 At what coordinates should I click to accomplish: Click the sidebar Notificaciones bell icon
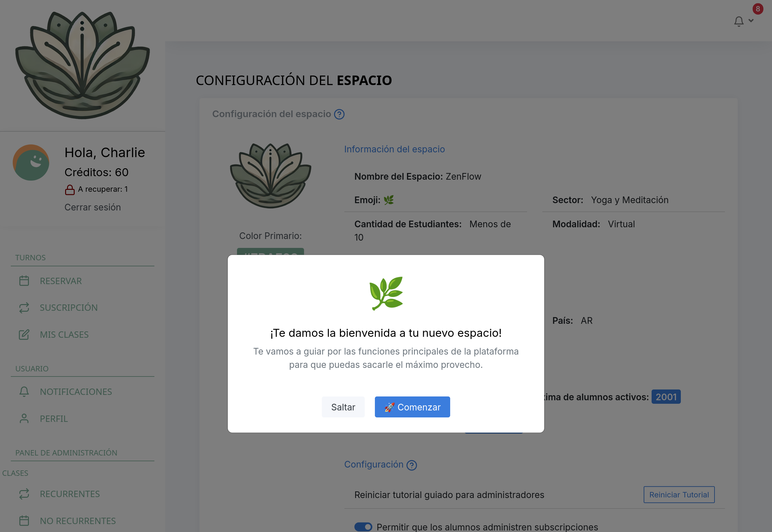click(24, 392)
